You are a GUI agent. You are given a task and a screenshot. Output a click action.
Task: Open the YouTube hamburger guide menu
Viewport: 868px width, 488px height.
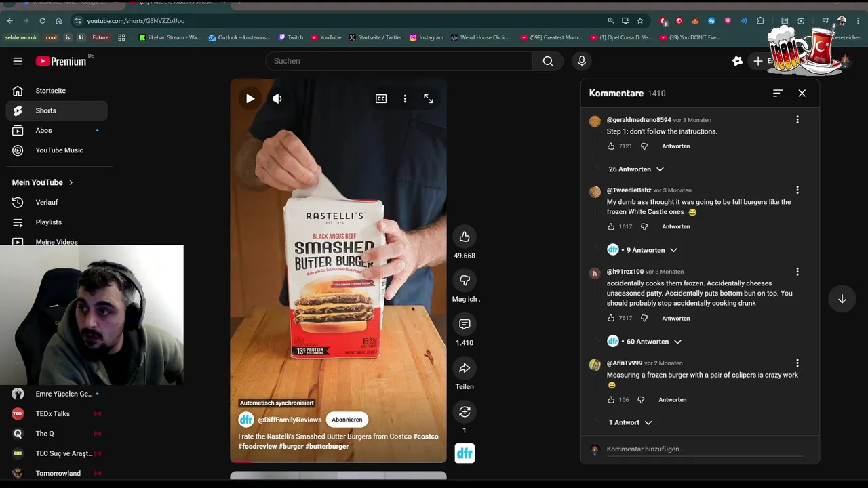pyautogui.click(x=18, y=61)
